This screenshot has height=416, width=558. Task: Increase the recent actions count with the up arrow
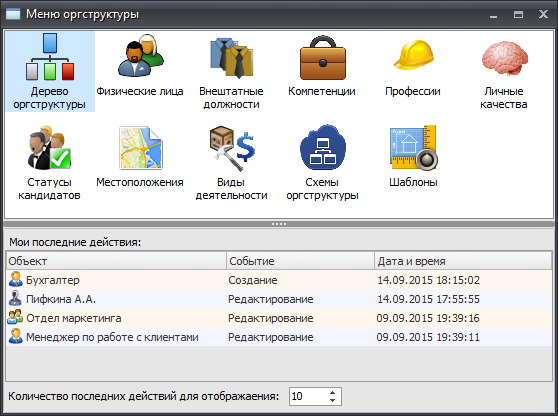[332, 393]
